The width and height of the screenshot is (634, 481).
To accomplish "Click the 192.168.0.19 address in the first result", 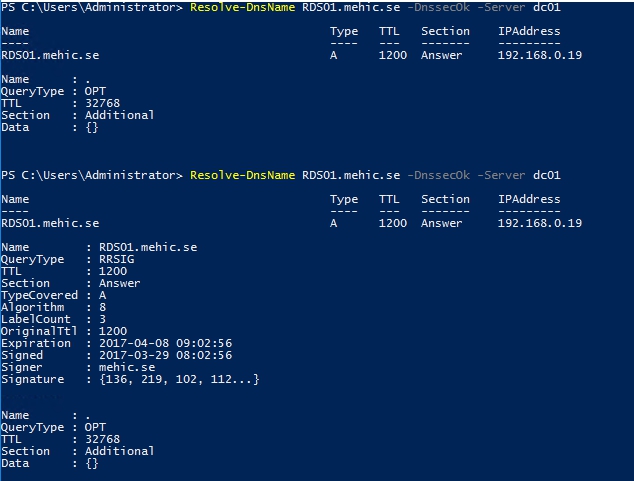I will point(540,55).
